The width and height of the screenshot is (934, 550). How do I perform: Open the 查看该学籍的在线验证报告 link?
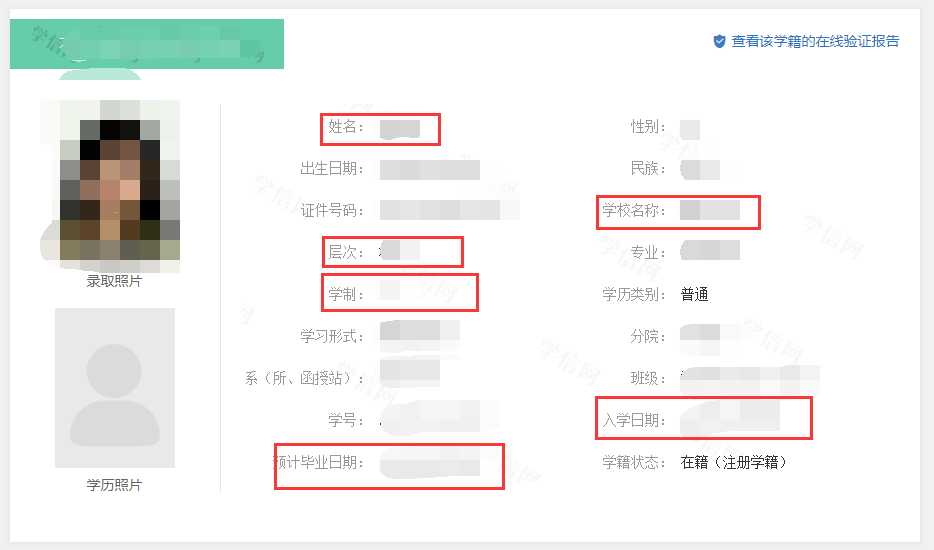815,41
